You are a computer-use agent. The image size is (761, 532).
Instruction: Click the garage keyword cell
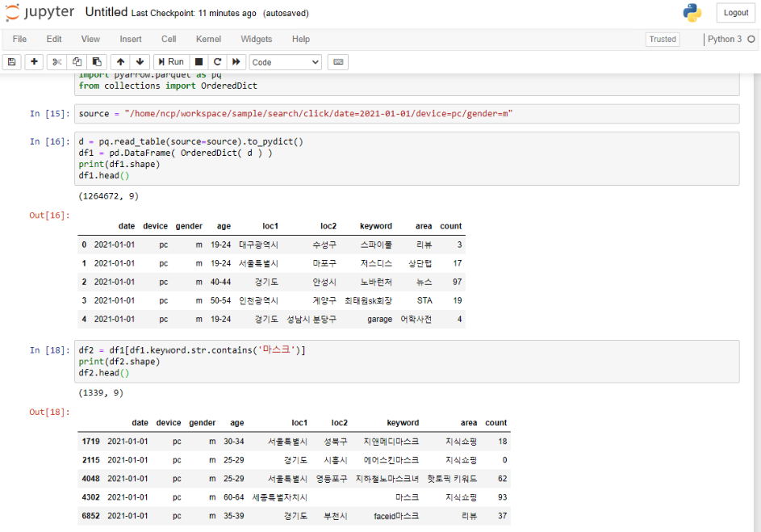coord(379,320)
